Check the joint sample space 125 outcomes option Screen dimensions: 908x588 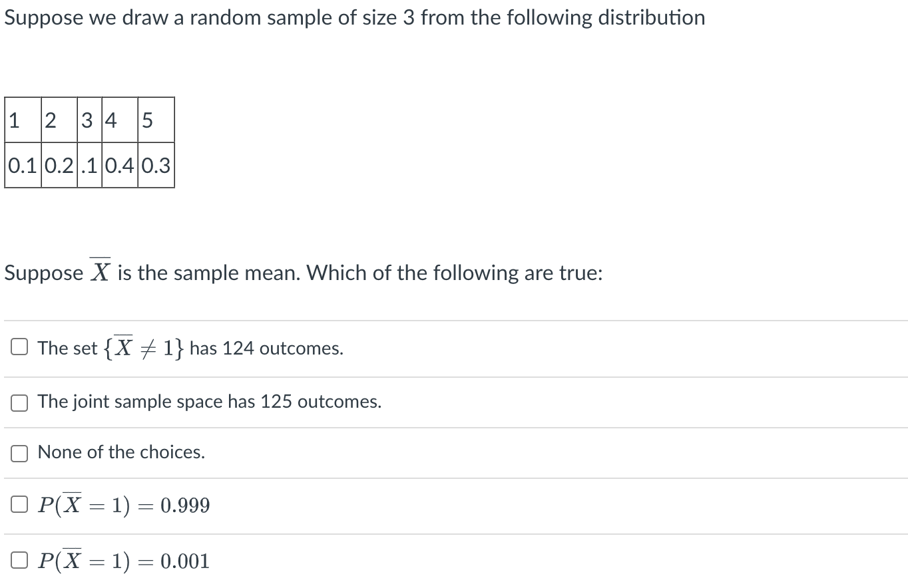[x=19, y=402]
